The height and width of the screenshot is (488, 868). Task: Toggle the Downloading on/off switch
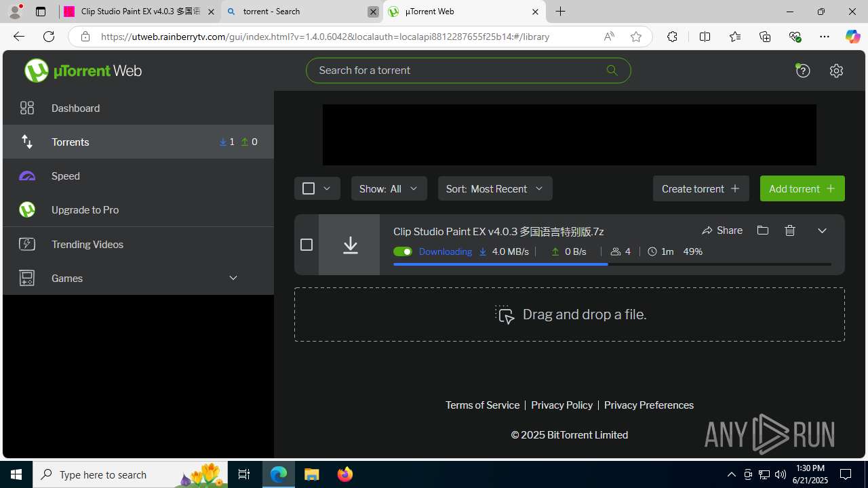tap(403, 251)
